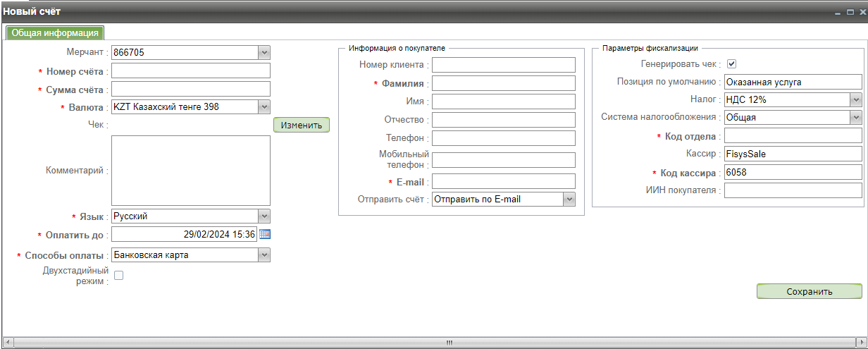The width and height of the screenshot is (868, 349).
Task: Maximize the Новый счёт window
Action: (x=849, y=13)
